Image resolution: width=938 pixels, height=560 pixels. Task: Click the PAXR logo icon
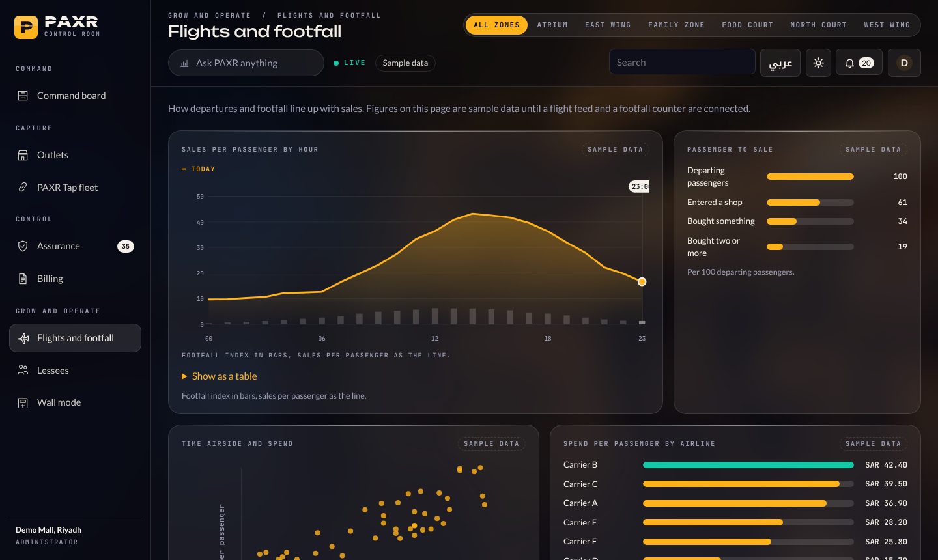coord(26,27)
